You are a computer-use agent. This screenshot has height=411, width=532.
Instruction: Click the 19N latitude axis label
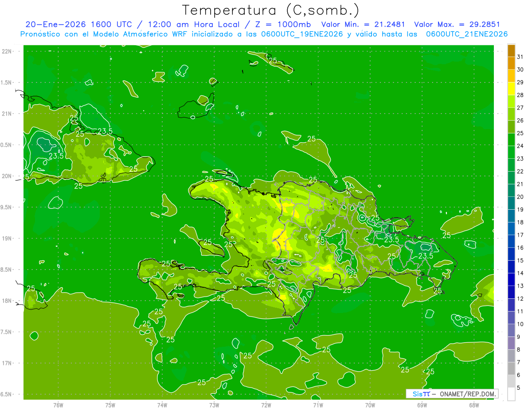(7, 239)
